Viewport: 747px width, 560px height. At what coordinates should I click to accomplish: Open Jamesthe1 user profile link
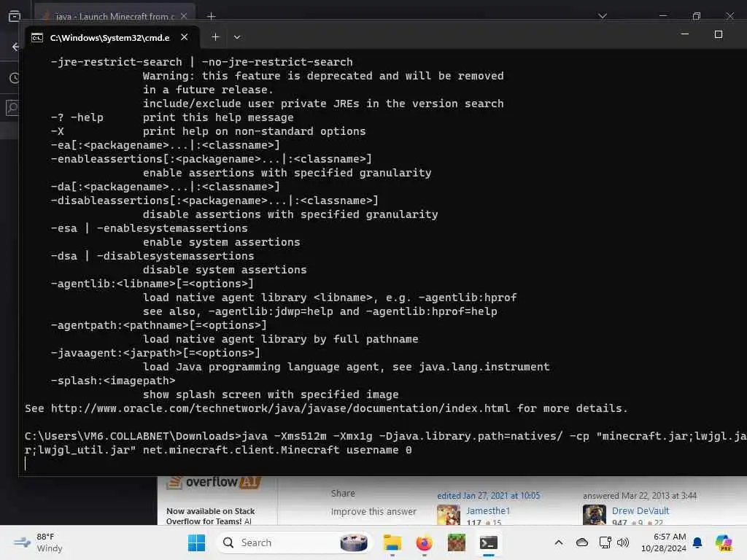tap(488, 510)
